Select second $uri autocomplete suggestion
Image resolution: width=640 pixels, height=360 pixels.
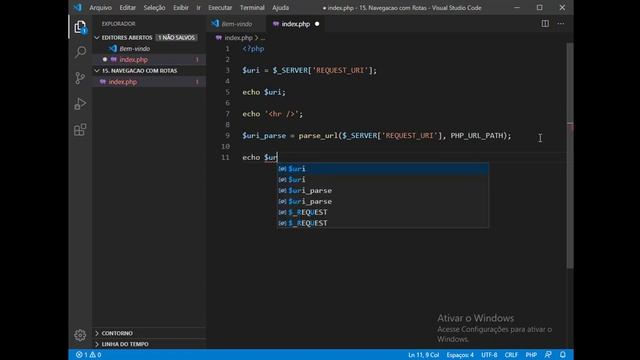pyautogui.click(x=383, y=180)
